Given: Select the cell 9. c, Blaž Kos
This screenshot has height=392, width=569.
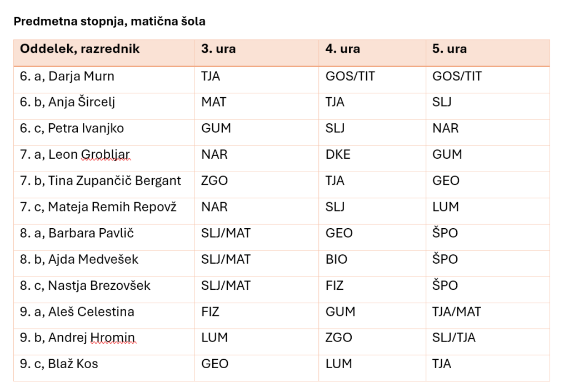Looking at the screenshot, I should point(104,368).
